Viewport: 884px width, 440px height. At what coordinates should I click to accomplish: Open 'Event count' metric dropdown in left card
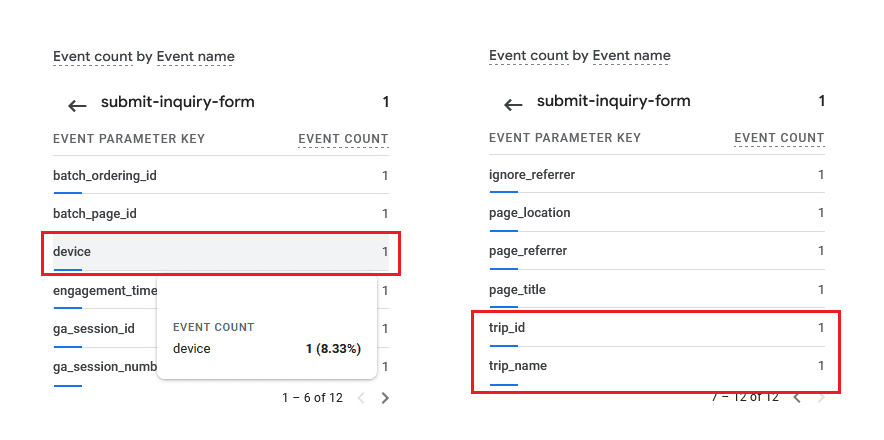click(x=92, y=56)
